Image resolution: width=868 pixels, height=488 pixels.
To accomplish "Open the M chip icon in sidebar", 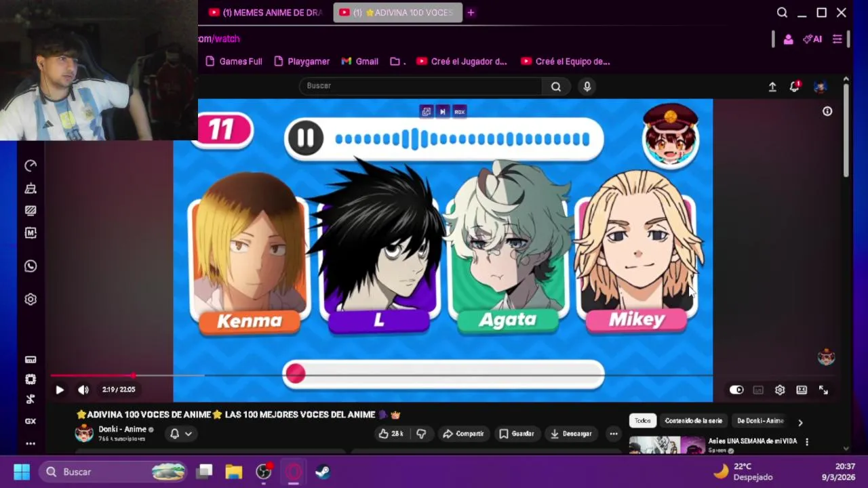I will [x=31, y=232].
